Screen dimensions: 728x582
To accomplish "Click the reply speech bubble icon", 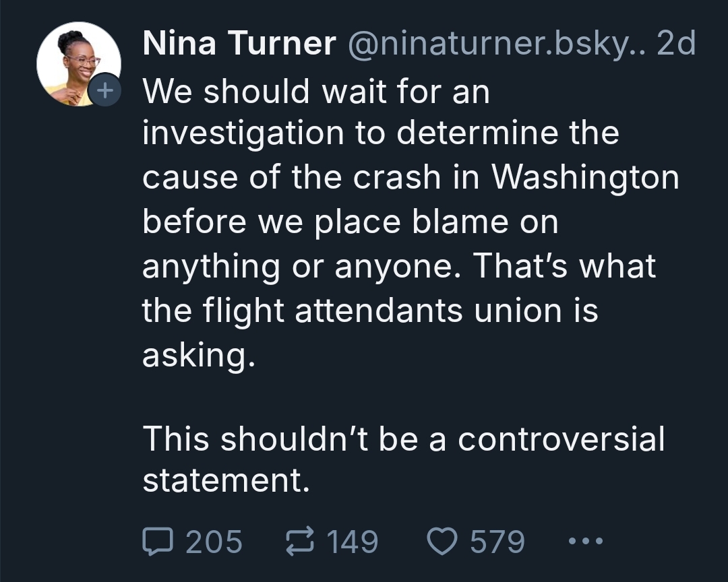I will click(x=157, y=541).
